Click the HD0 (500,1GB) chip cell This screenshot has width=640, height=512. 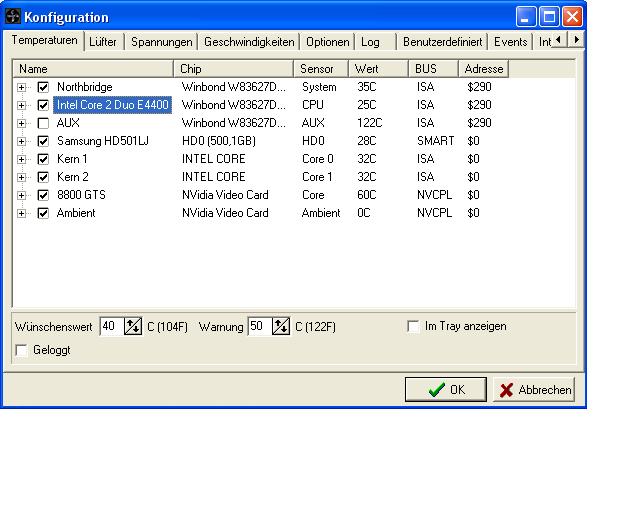(219, 141)
